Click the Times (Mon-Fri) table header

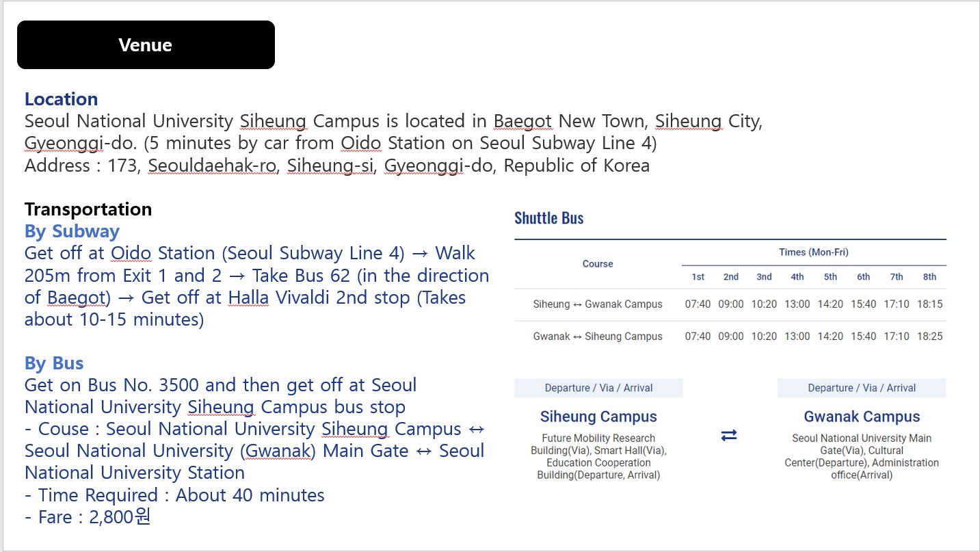(x=814, y=252)
